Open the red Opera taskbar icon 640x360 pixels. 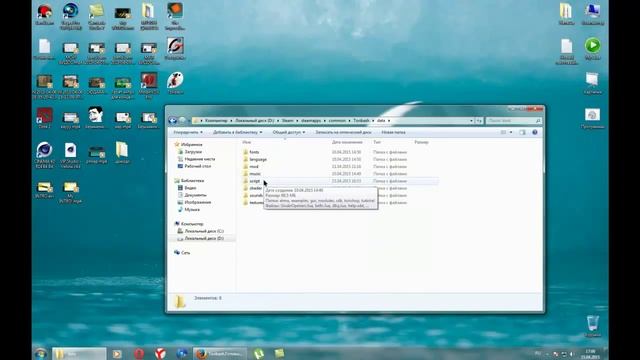click(139, 353)
